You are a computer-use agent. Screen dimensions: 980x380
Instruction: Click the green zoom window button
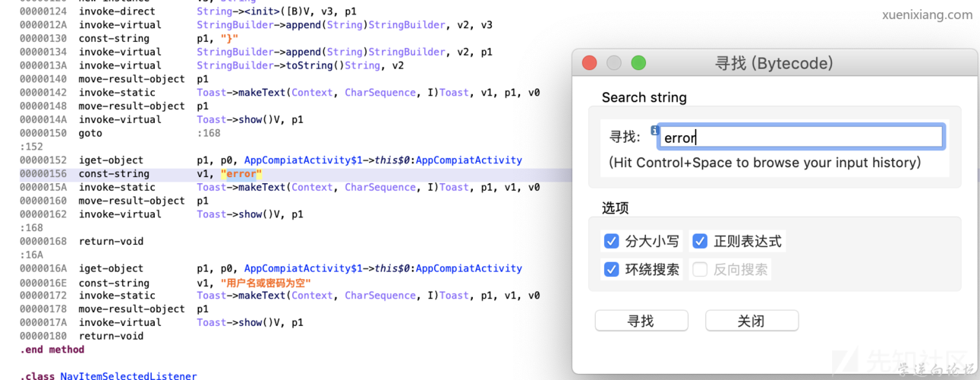[638, 63]
